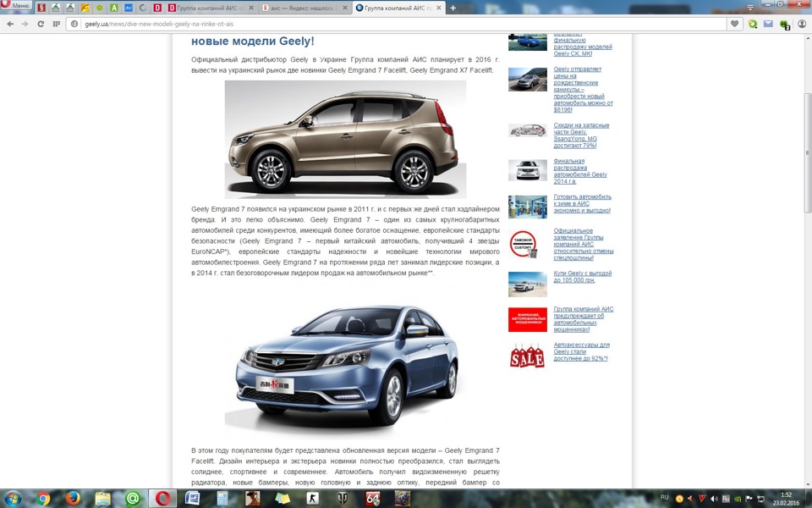Screen dimensions: 812x508
Task: Show site info globe icon in address bar
Action: point(74,24)
